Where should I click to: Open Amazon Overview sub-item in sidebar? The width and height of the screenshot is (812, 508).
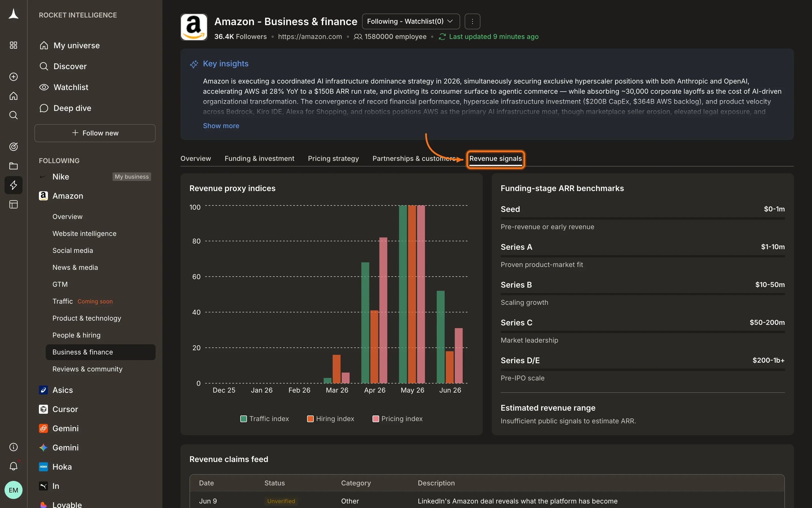pos(67,217)
